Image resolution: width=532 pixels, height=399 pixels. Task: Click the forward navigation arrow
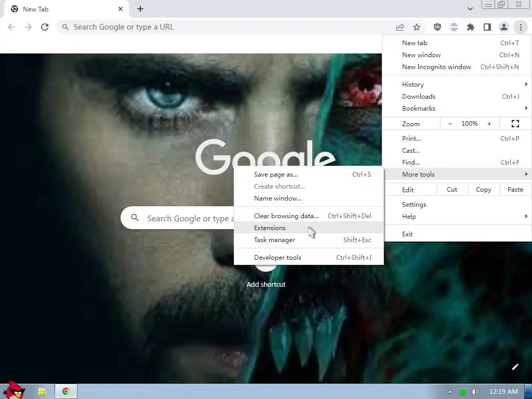[x=28, y=27]
